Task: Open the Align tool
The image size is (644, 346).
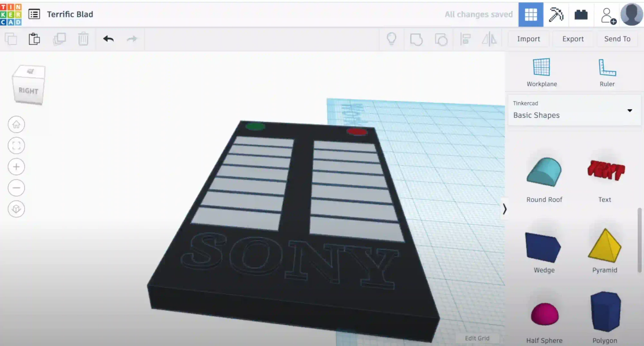Action: [465, 39]
